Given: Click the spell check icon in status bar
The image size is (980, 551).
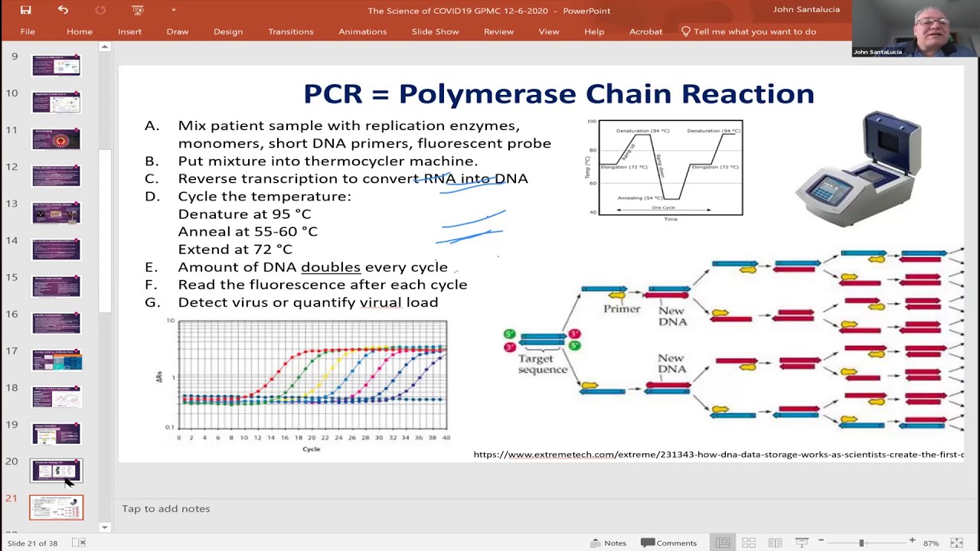Looking at the screenshot, I should pos(79,543).
